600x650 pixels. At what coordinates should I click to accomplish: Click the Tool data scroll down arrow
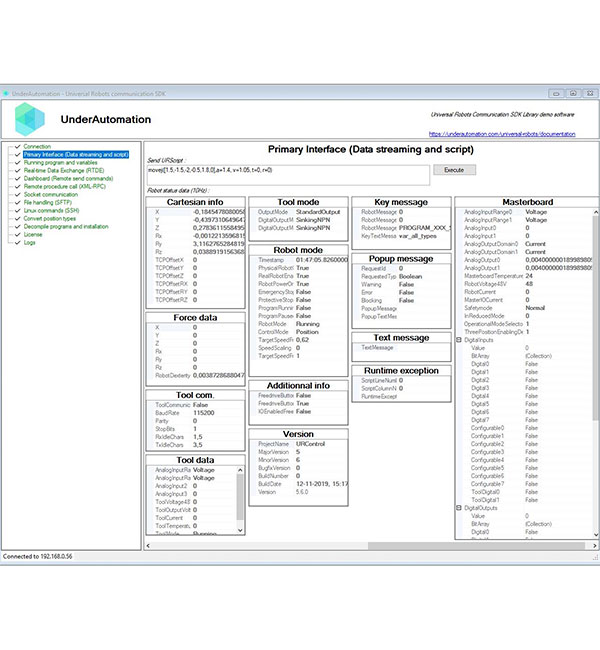(240, 530)
